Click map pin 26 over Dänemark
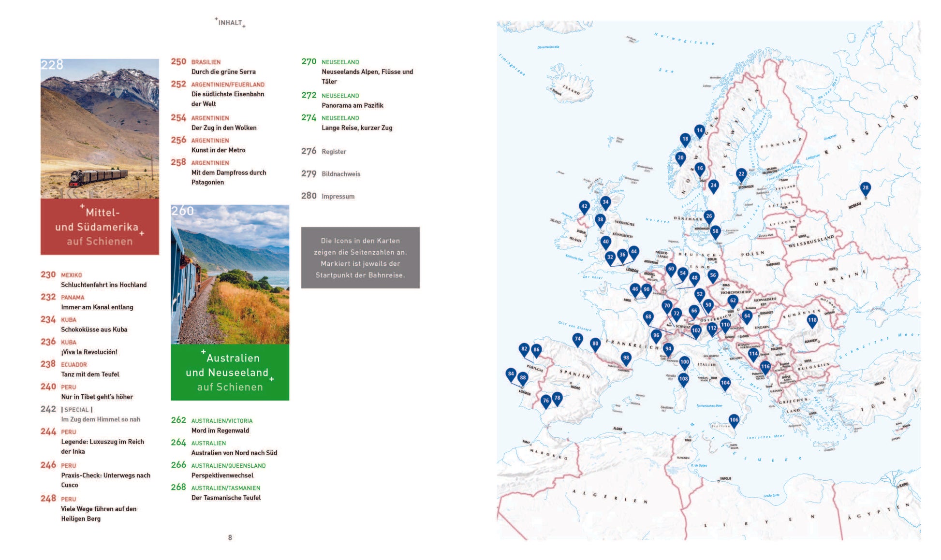 click(x=709, y=216)
